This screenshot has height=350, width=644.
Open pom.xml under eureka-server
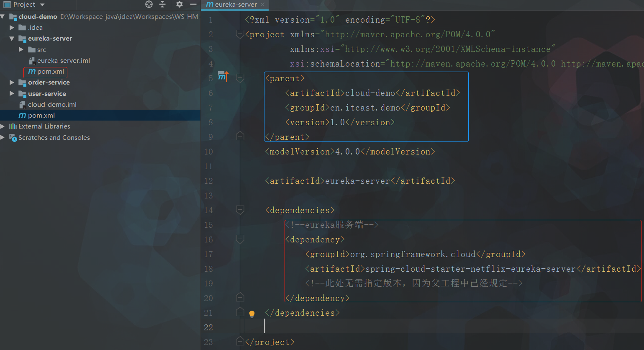tap(50, 72)
